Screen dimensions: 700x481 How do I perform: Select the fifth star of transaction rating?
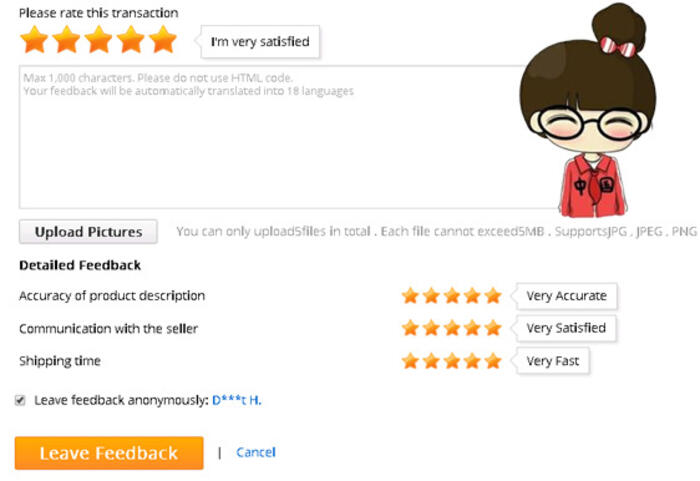coord(162,40)
